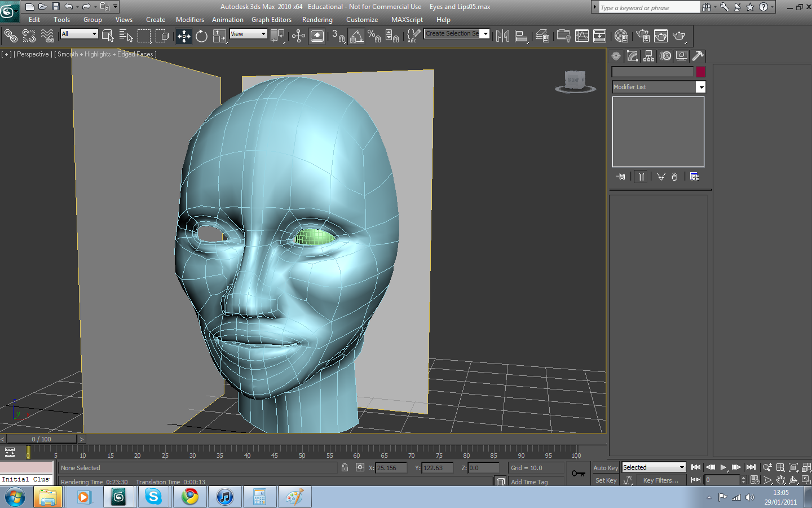Toggle 3D Snap on
This screenshot has height=508, width=812.
click(337, 36)
